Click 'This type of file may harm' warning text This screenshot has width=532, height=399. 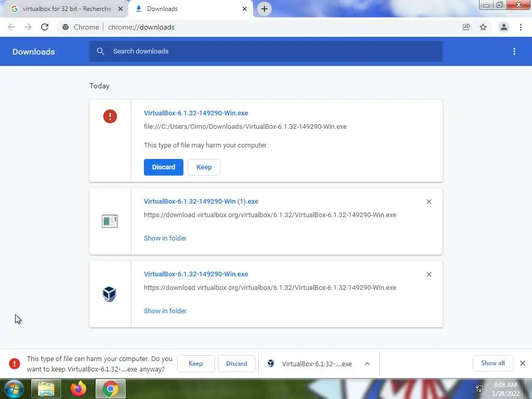point(206,145)
